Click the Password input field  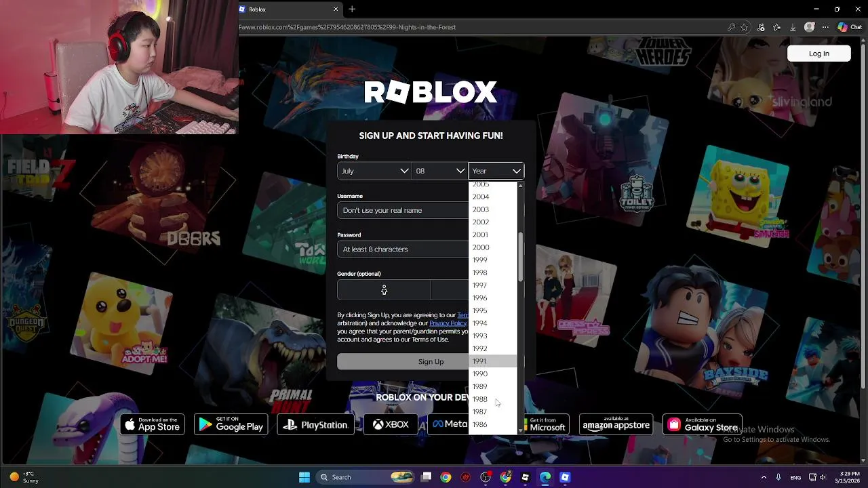click(403, 249)
